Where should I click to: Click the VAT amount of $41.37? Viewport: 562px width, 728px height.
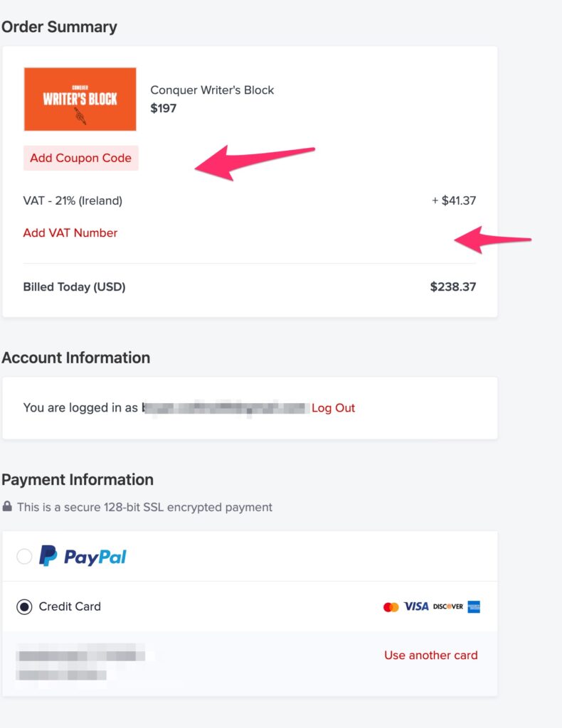[x=455, y=200]
